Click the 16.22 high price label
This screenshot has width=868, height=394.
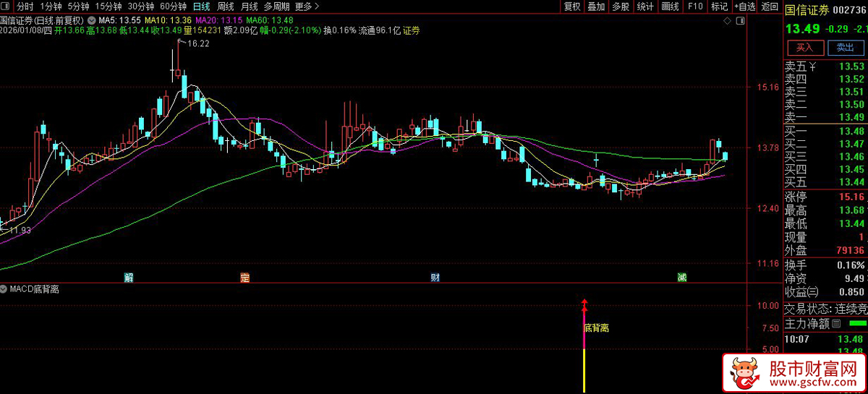pos(198,44)
